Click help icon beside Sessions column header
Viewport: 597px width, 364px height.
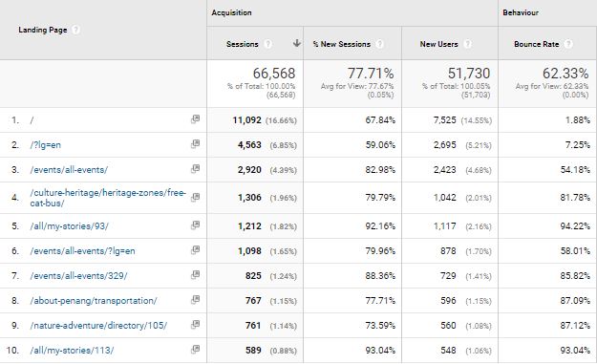point(268,44)
